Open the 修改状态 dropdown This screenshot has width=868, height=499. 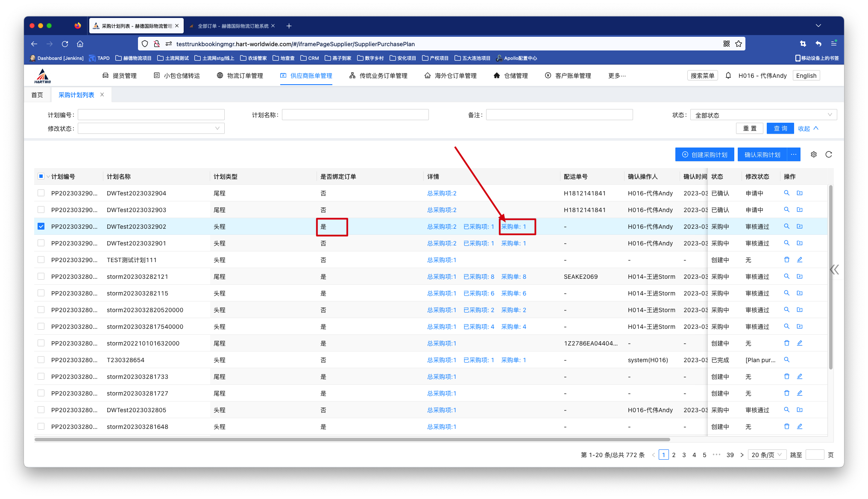(151, 128)
